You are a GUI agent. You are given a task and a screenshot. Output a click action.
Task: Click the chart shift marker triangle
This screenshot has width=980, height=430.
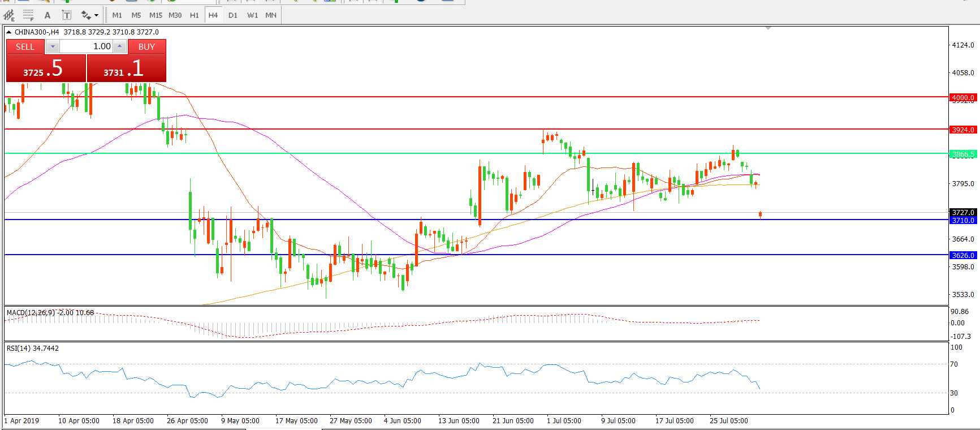click(x=768, y=28)
